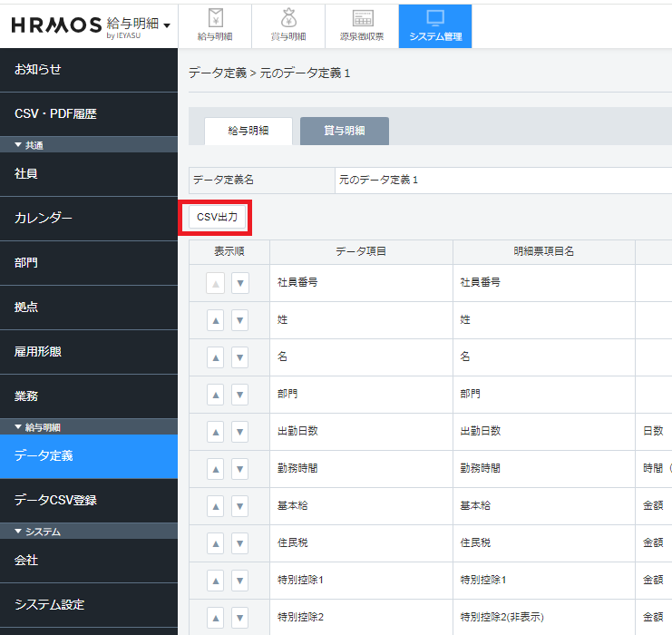Click the CSV出力 button
This screenshot has width=672, height=635.
point(217,218)
